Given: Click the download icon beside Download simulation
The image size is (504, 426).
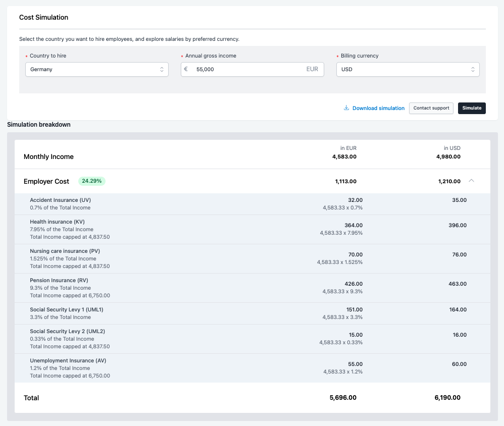Looking at the screenshot, I should click(x=346, y=108).
